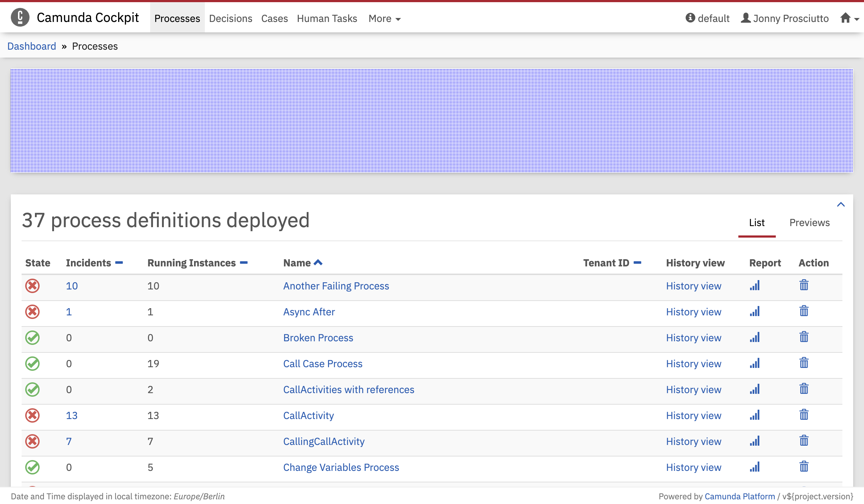
Task: Go to Decisions navigation tab
Action: (231, 18)
